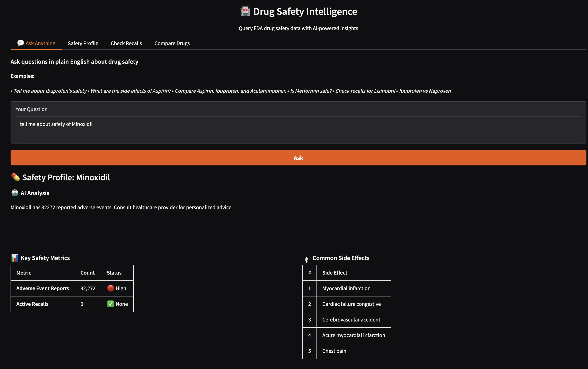The height and width of the screenshot is (369, 588).
Task: Click the example 'Tell me about Ibuprofen's safety'
Action: [50, 91]
